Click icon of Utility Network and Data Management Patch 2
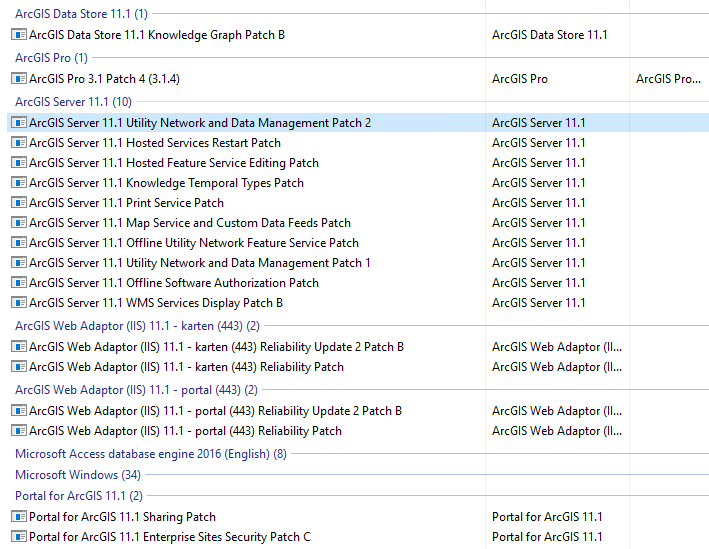This screenshot has height=549, width=709. click(x=19, y=123)
